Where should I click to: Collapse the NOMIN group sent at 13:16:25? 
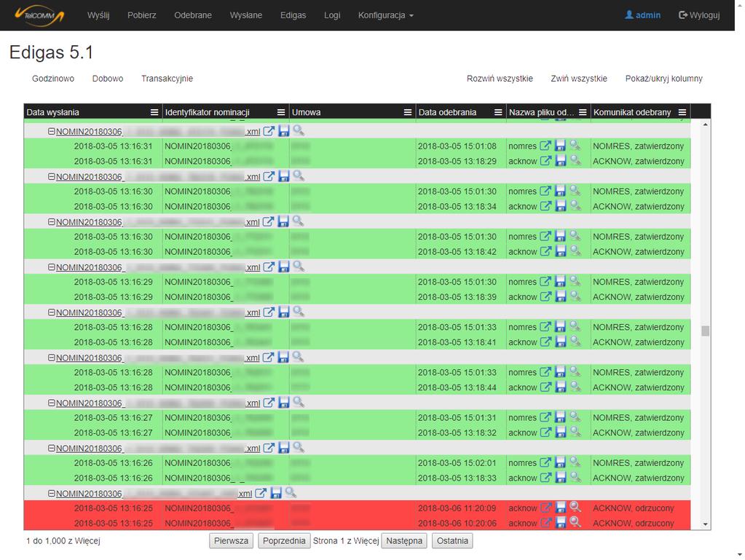[51, 494]
